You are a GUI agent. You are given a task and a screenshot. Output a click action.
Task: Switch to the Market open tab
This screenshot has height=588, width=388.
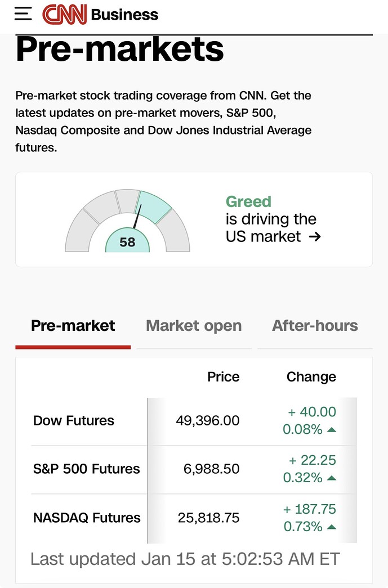pos(194,326)
